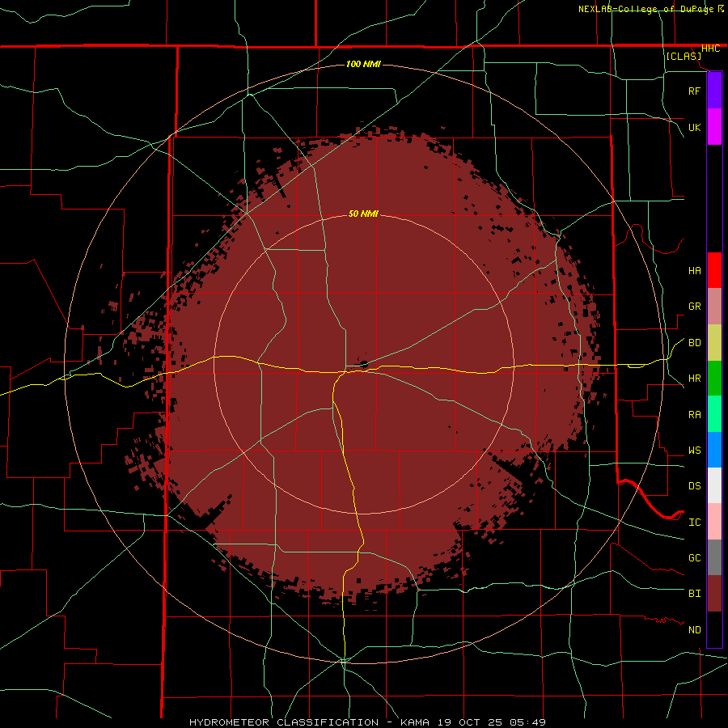Viewport: 728px width, 728px height.
Task: Click the BD legend label
Action: (694, 343)
